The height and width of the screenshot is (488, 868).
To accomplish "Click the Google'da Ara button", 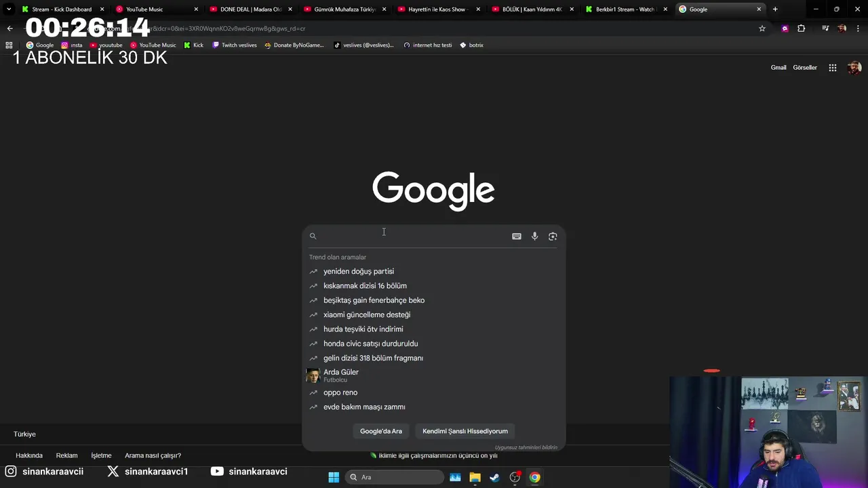I will click(381, 431).
